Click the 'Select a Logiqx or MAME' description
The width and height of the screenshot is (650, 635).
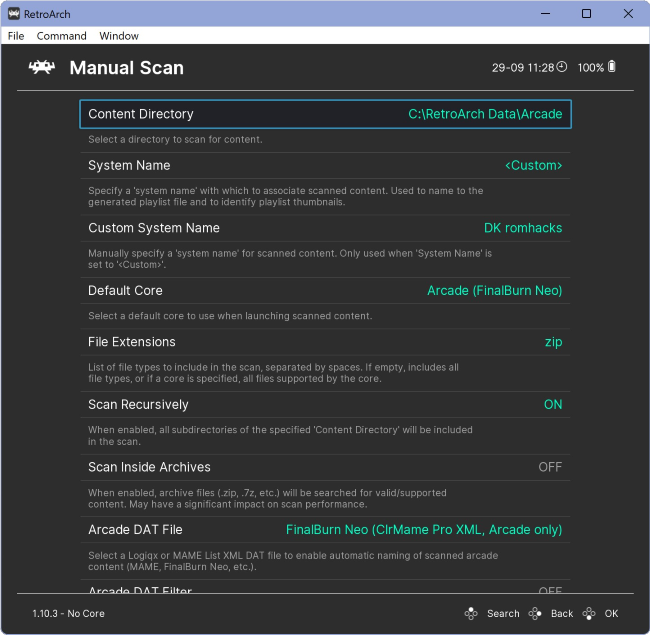click(x=293, y=561)
